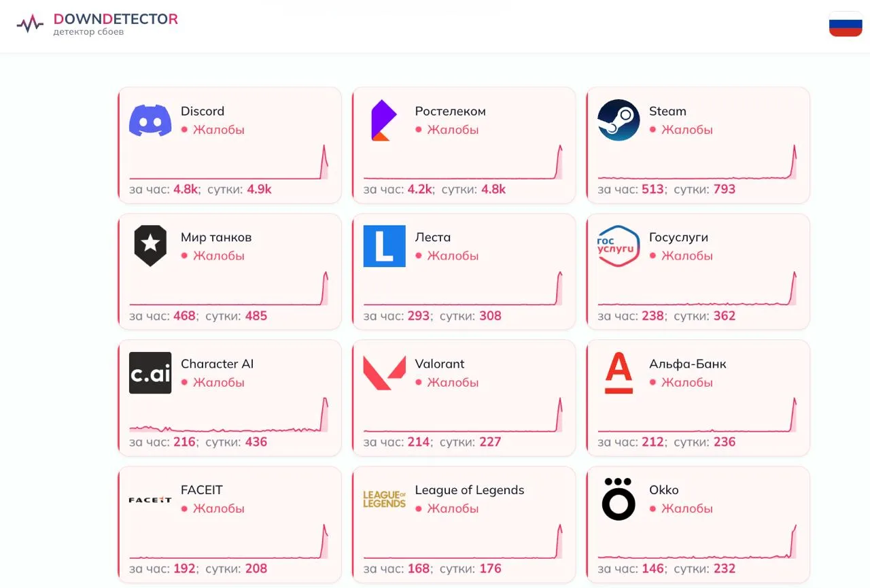
Task: Click the Альфа-Банк red A icon
Action: [x=619, y=373]
